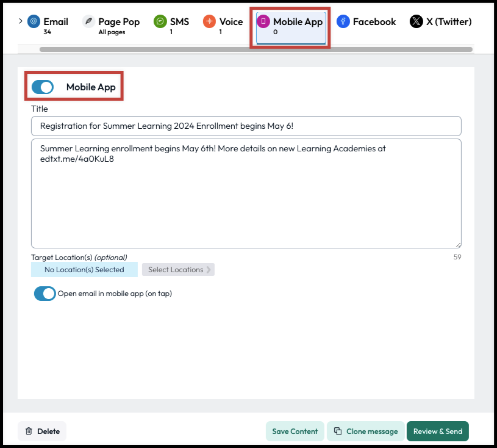Click the magenta Mobile App phone icon
The width and height of the screenshot is (497, 448).
pyautogui.click(x=263, y=21)
